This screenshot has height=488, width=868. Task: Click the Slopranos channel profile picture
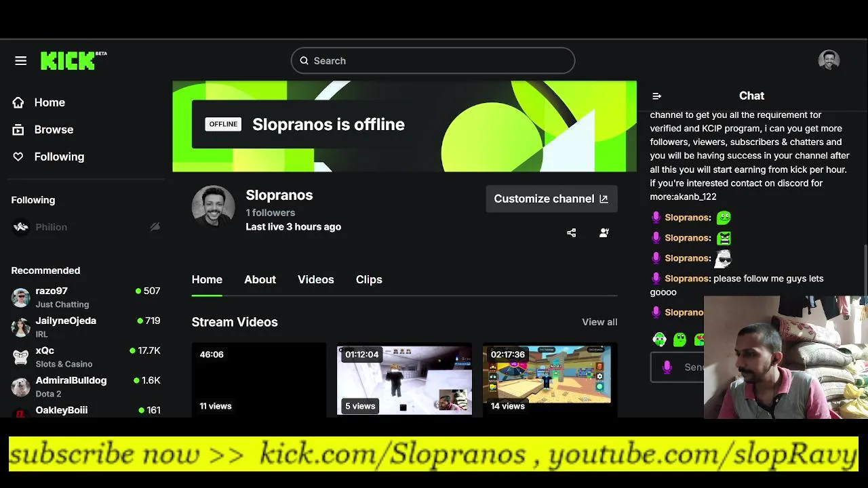213,206
